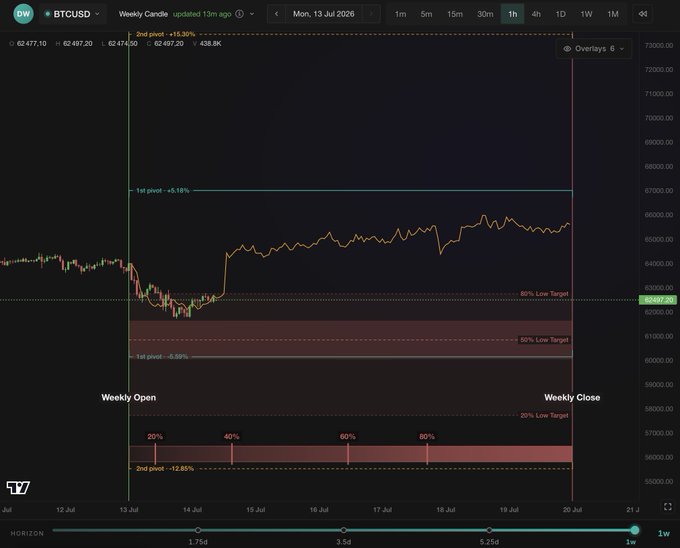Click the 20% marker on probability bar
This screenshot has width=680, height=548.
click(x=155, y=453)
